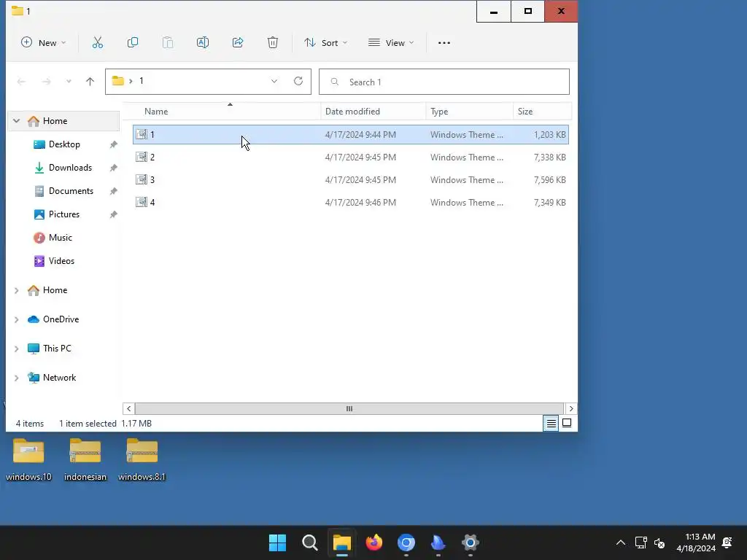
Task: Sort by Size column header
Action: [542, 112]
